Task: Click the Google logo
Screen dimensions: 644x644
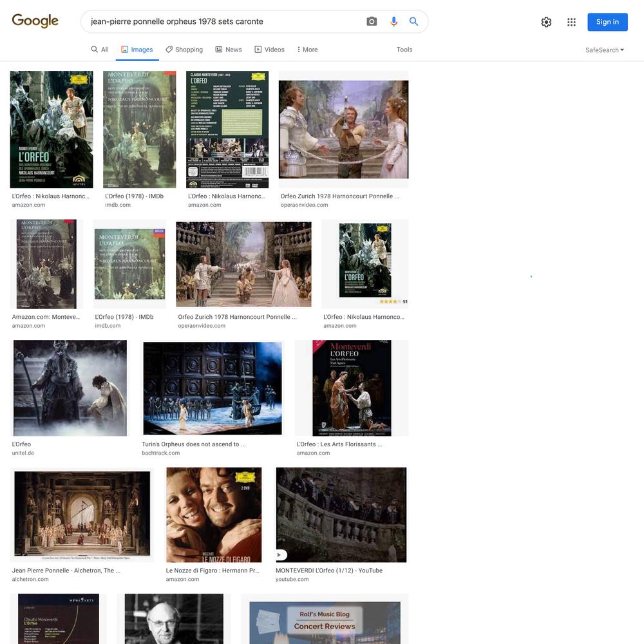Action: [x=35, y=21]
